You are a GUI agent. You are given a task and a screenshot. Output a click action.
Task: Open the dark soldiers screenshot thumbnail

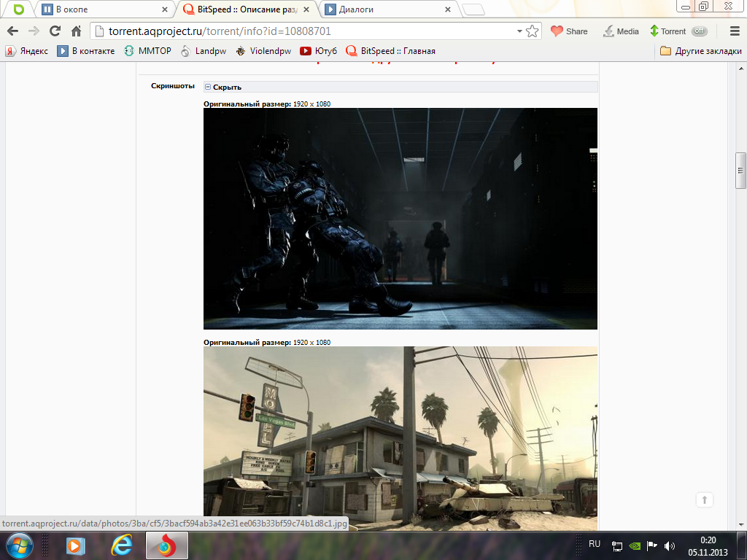click(x=400, y=219)
